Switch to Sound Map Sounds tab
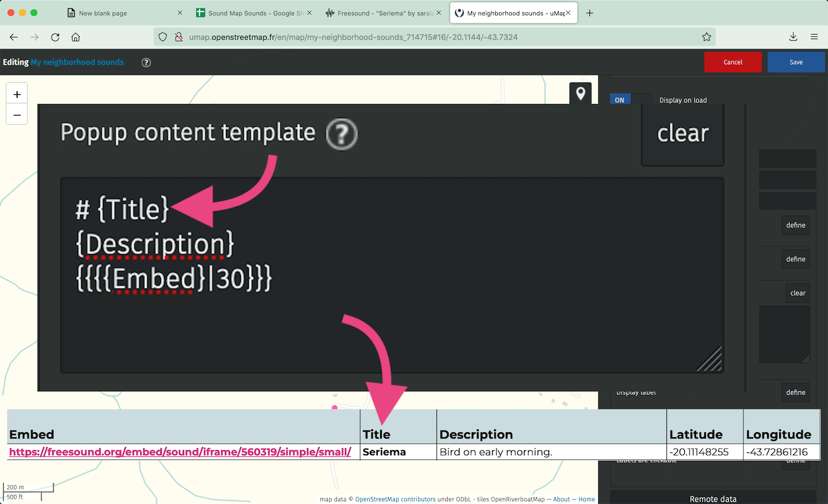Viewport: 828px width, 504px height. (253, 13)
